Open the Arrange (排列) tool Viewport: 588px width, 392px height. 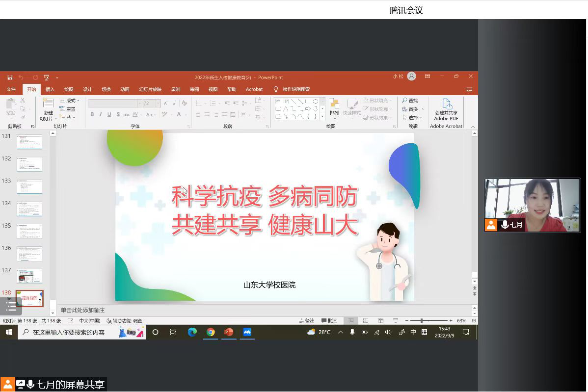(x=334, y=107)
